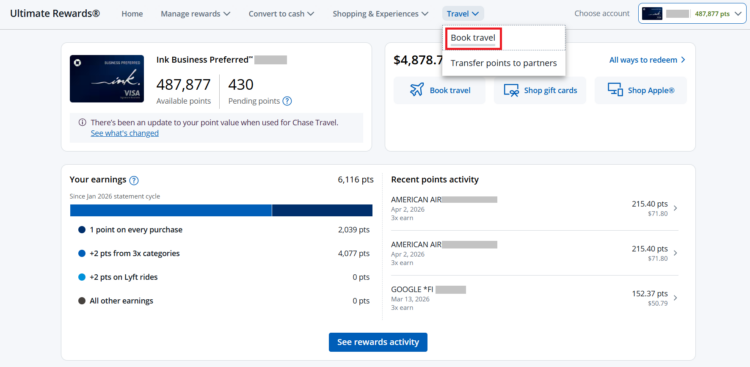Click the Ultimate Rewards logo text

[x=55, y=13]
